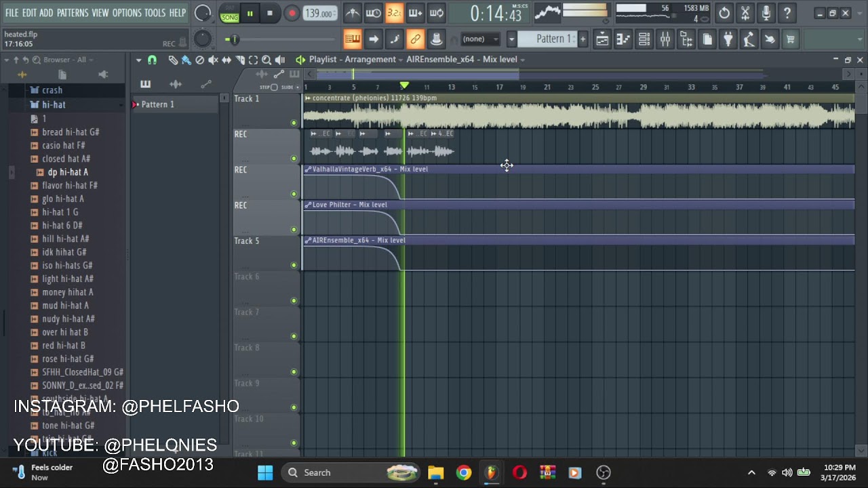Mute Track 6 using its green LED

294,300
